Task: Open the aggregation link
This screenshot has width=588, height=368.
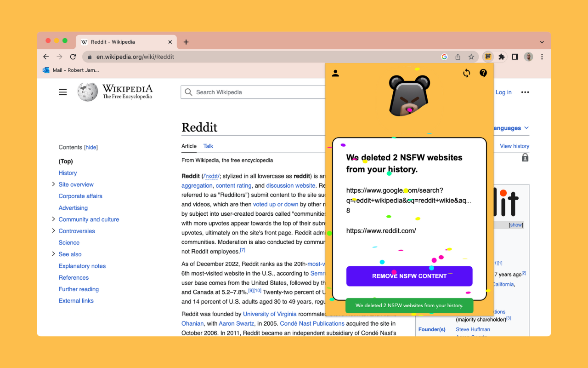Action: 197,185
